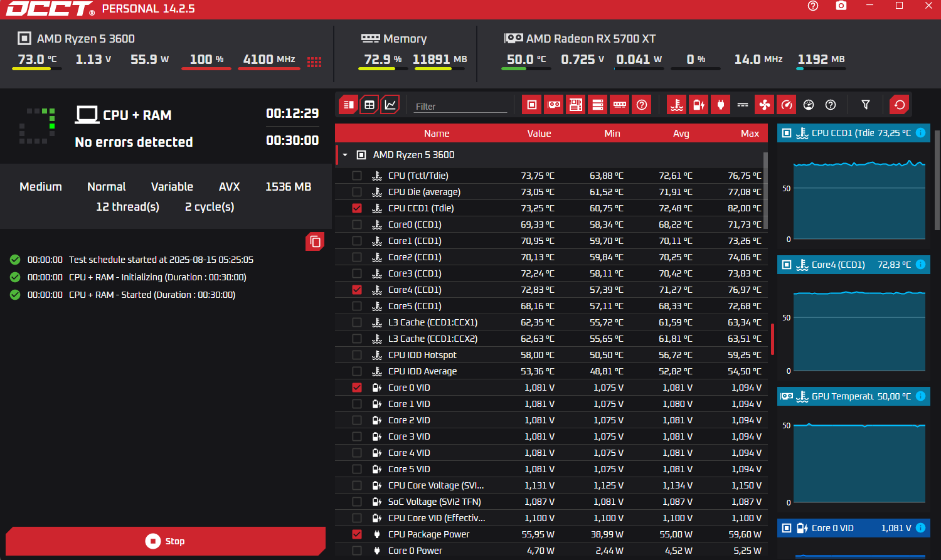Viewport: 941px width, 560px height.
Task: Click the sensor table vertical scrollbar
Action: tap(765, 191)
